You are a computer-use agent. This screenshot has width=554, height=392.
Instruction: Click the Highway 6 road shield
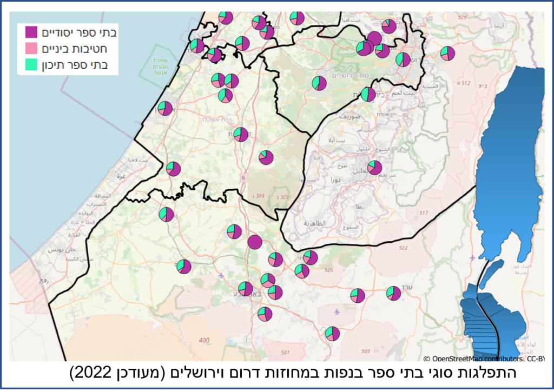tap(243, 177)
